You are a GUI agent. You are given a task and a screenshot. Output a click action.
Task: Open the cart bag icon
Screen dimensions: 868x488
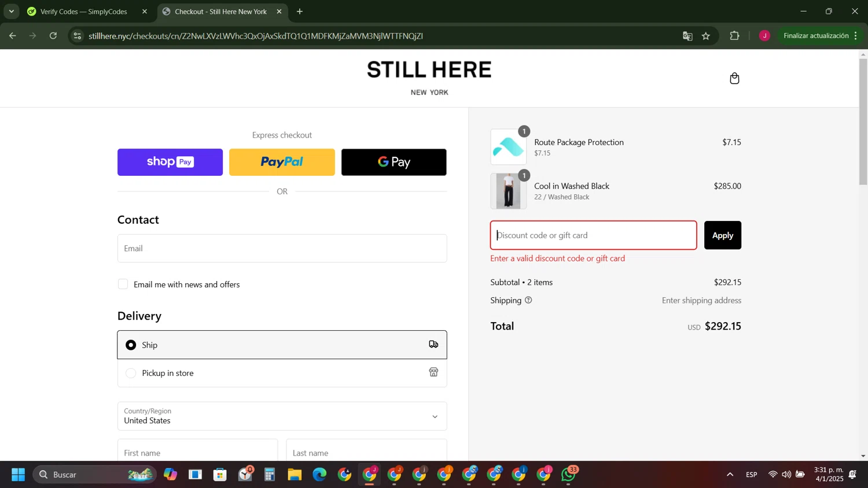click(734, 79)
